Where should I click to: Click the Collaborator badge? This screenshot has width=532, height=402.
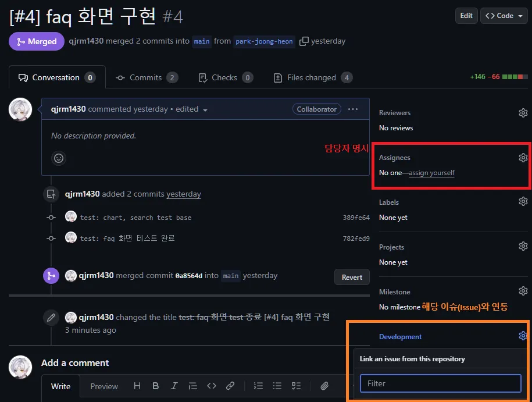click(x=316, y=109)
